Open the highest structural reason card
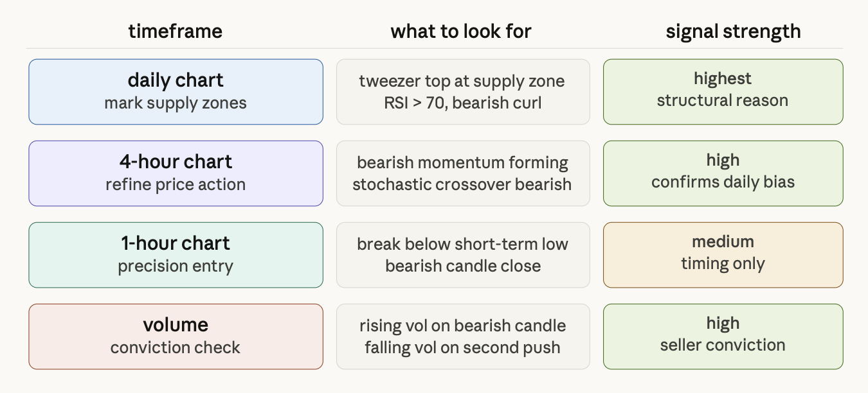Viewport: 868px width, 393px height. point(723,92)
